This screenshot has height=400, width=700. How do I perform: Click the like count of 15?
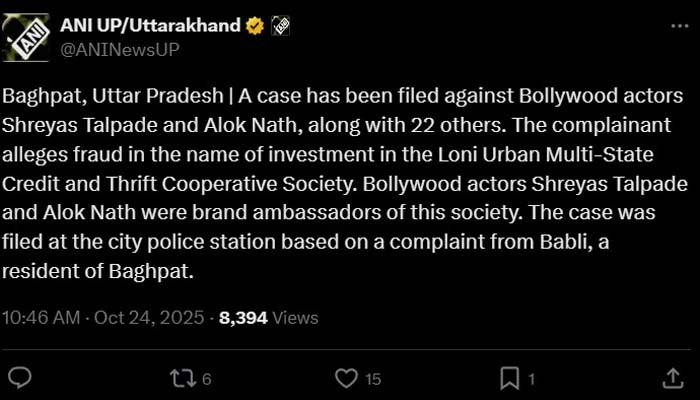click(x=373, y=380)
